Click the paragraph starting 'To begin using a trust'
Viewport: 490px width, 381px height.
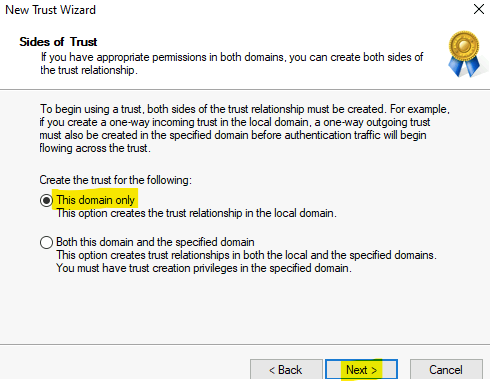click(x=245, y=128)
